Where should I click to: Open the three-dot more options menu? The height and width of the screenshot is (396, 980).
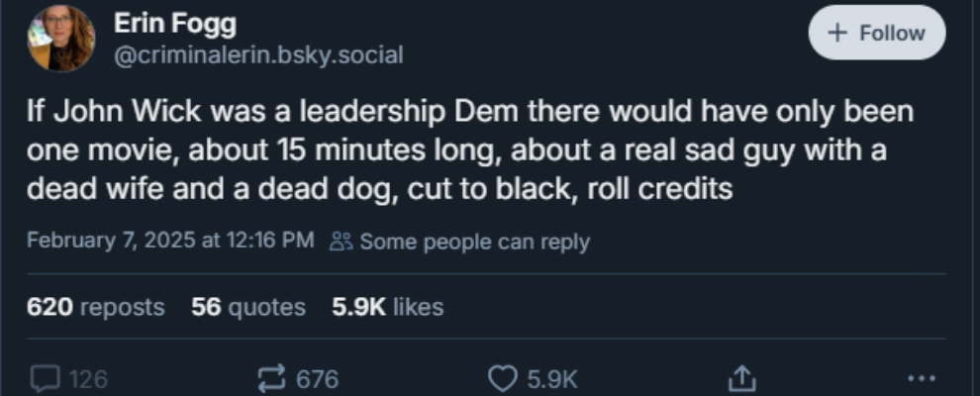coord(921,378)
